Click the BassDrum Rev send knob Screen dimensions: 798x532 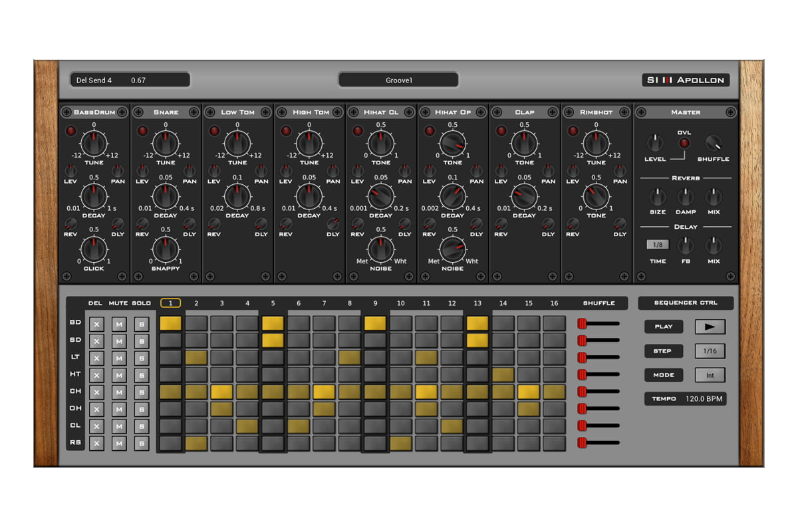click(x=70, y=223)
